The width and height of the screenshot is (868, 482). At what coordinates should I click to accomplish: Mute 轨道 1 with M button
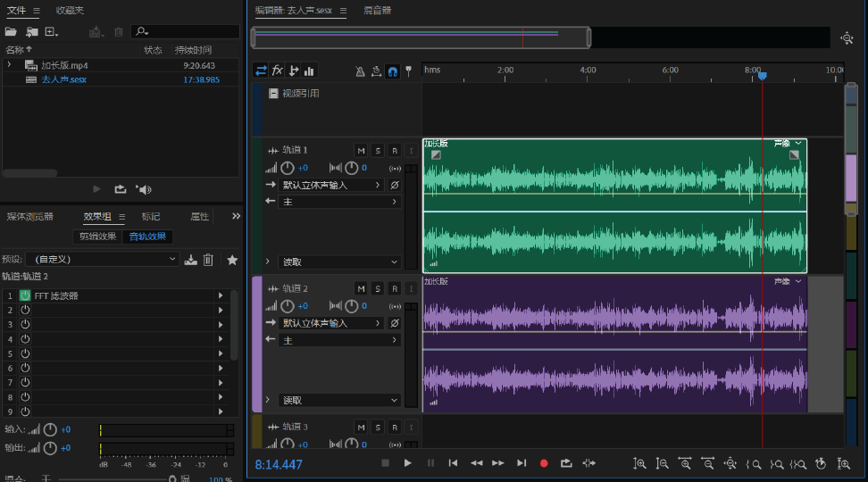(x=361, y=151)
